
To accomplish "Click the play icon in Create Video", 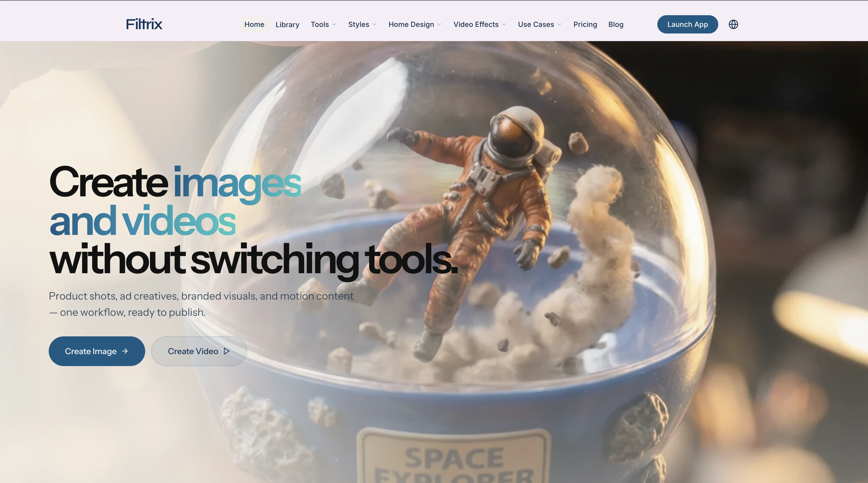I will pos(227,351).
